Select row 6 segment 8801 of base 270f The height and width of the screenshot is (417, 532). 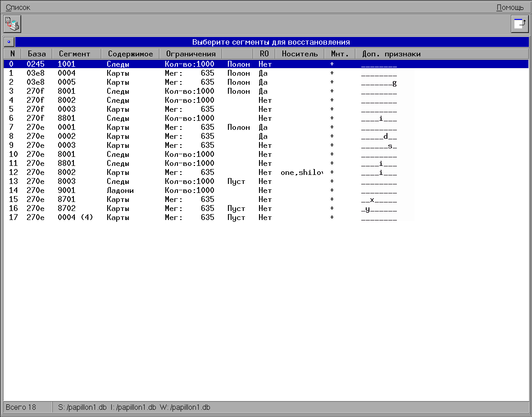(266, 118)
